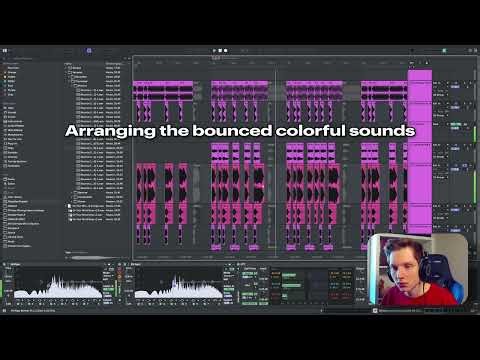Open the MIDI Effects category in browser
The width and height of the screenshot is (480, 360).
[x=13, y=130]
